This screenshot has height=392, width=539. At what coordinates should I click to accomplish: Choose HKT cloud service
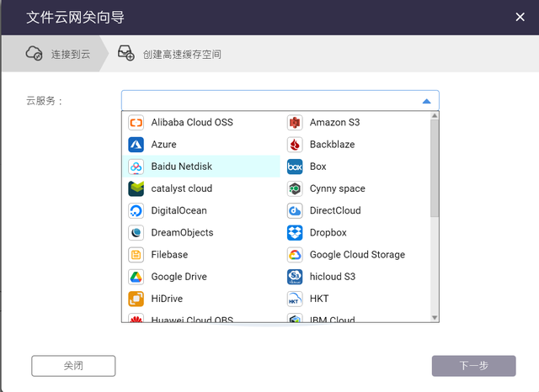point(355,299)
